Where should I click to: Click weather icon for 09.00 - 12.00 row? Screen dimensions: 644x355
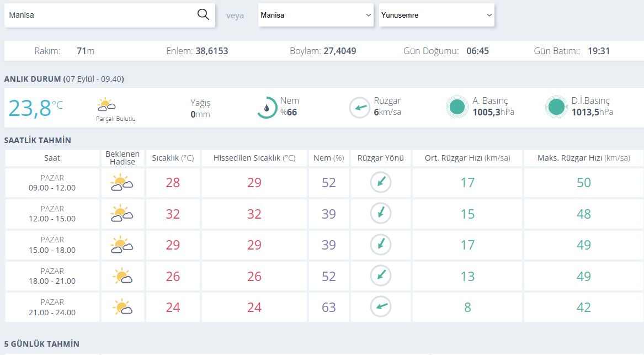(x=122, y=182)
